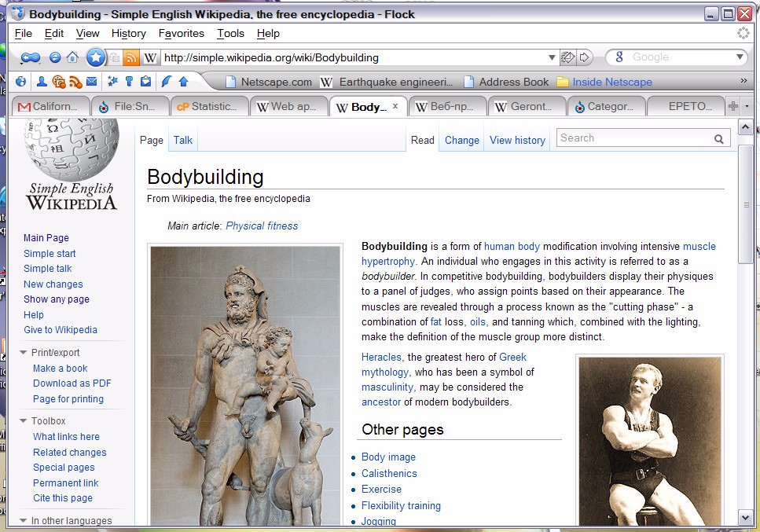
Task: Click the Calisthenics link
Action: 389,473
